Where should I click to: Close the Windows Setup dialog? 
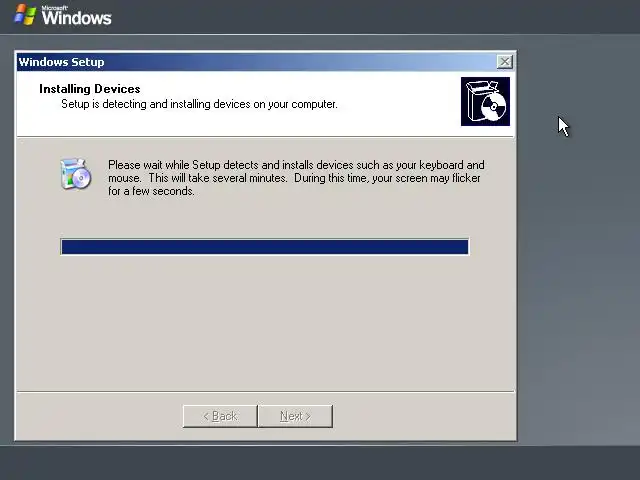(x=505, y=62)
